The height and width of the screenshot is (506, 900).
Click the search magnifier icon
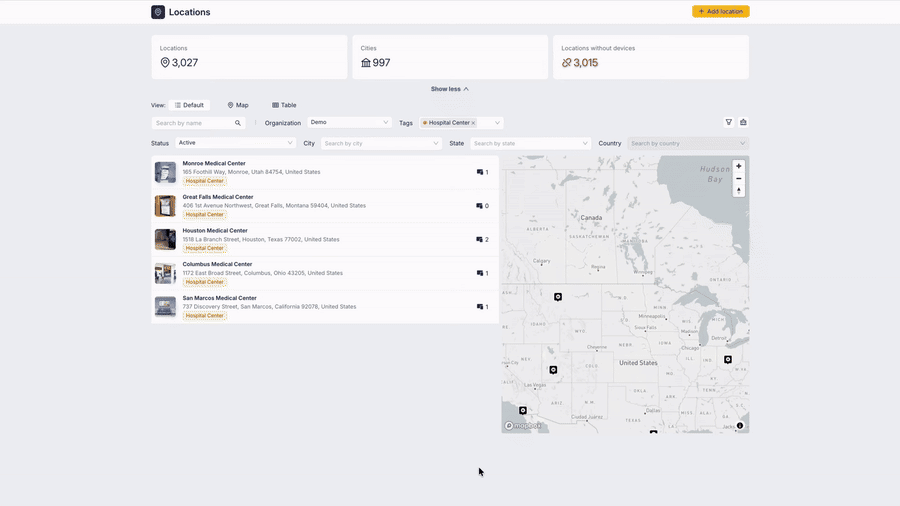pos(238,123)
